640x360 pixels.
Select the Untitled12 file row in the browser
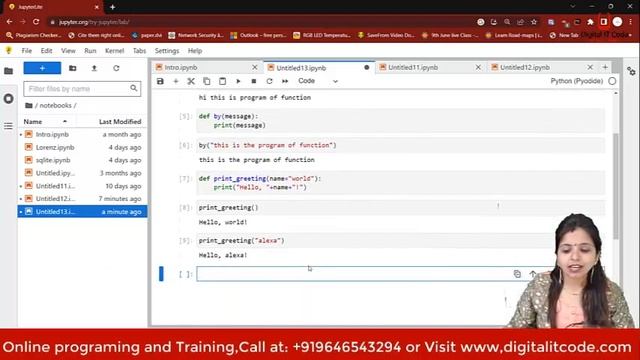coord(82,199)
